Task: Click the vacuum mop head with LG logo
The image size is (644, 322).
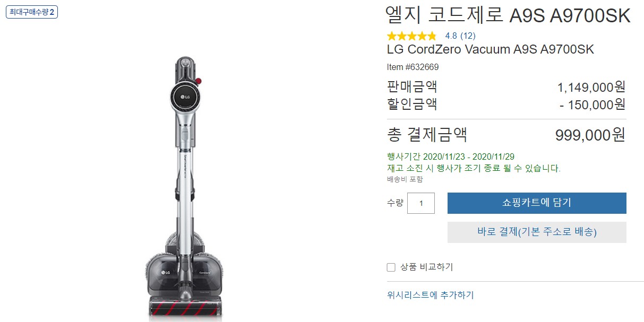Action: point(183,273)
